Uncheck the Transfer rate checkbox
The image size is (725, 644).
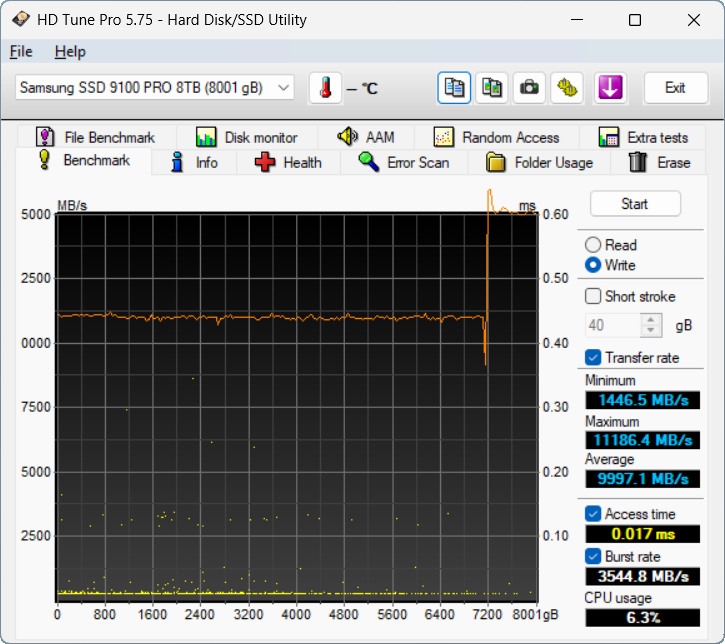point(593,357)
